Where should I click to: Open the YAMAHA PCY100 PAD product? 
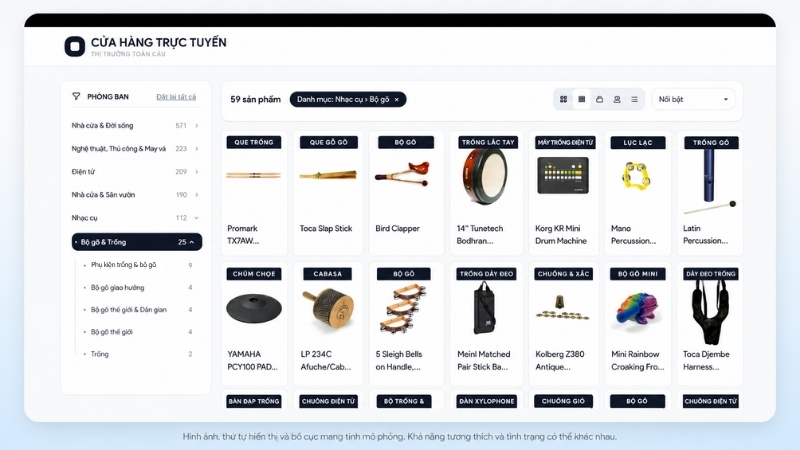(x=254, y=324)
